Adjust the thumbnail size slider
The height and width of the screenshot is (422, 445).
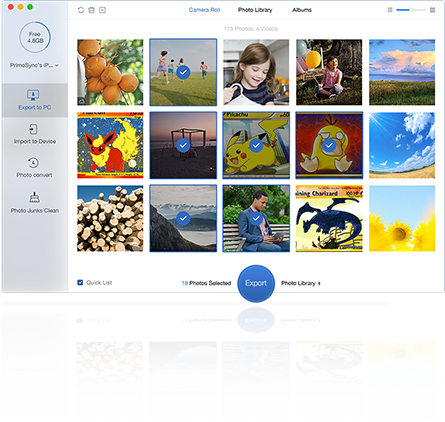coord(411,10)
